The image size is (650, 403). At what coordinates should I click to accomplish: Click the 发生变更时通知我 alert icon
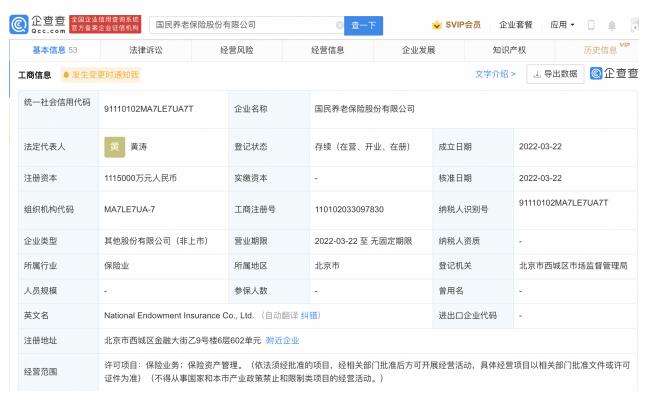pos(67,75)
